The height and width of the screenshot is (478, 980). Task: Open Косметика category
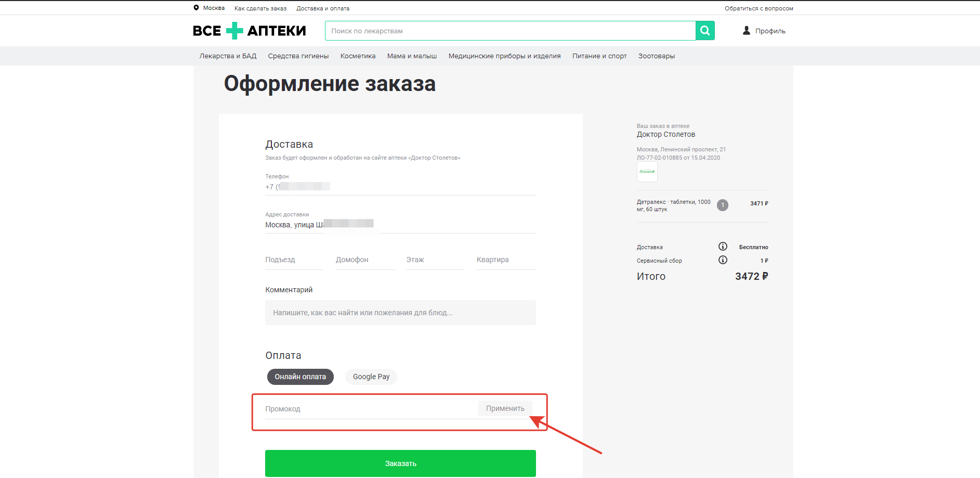tap(358, 56)
